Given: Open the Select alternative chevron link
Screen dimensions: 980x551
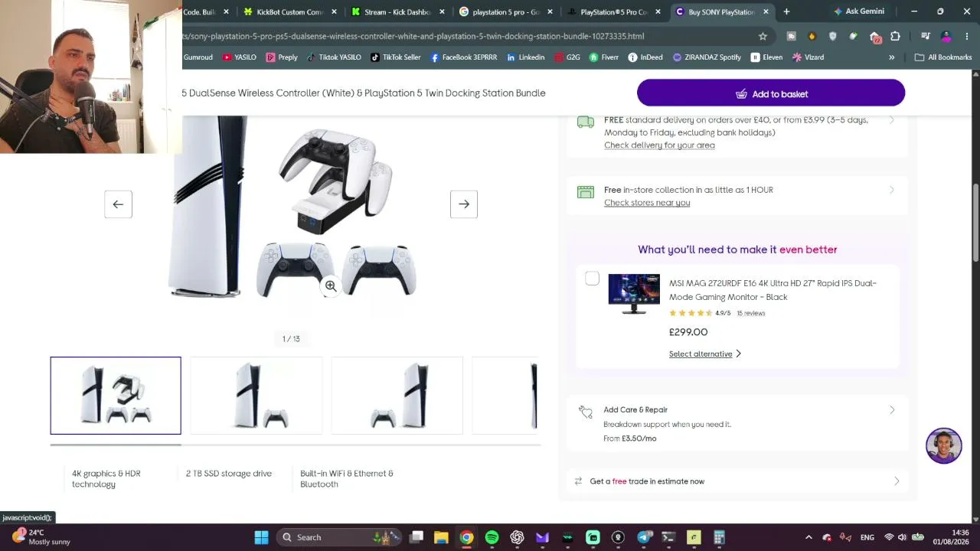Looking at the screenshot, I should coord(705,354).
